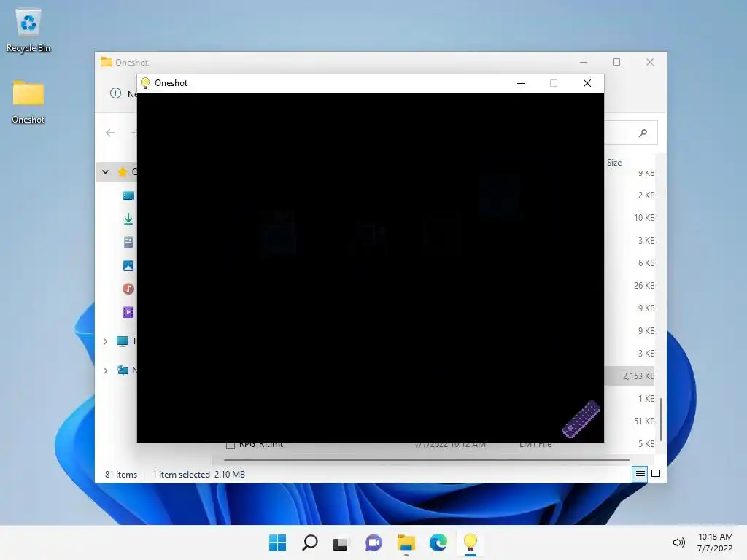Image resolution: width=747 pixels, height=560 pixels.
Task: Minimize the Oneshot game window
Action: (521, 83)
